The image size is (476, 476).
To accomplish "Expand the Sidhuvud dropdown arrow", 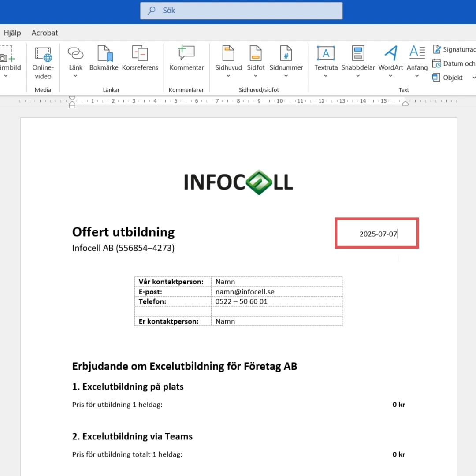I will tap(228, 76).
